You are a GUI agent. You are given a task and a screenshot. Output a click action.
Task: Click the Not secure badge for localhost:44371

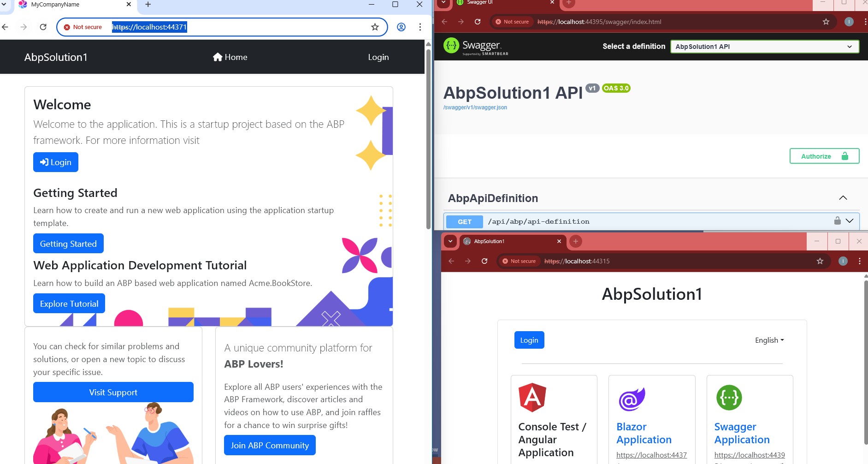83,27
